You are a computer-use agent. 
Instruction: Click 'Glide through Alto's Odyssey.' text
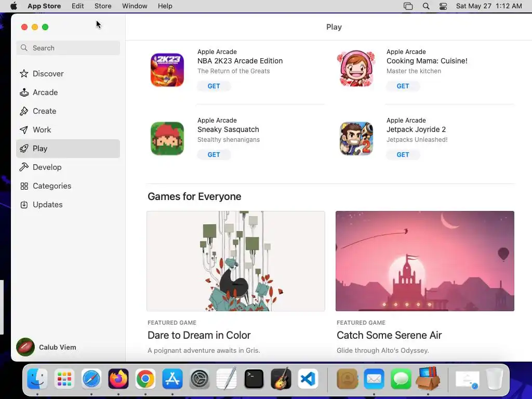click(383, 351)
